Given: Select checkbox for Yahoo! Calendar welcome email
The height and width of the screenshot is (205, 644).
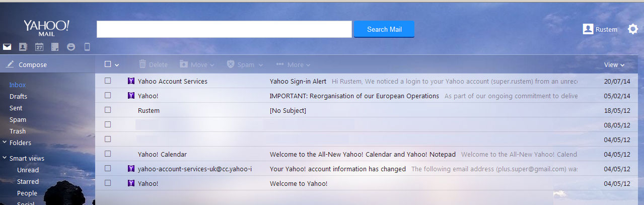Looking at the screenshot, I should (108, 154).
